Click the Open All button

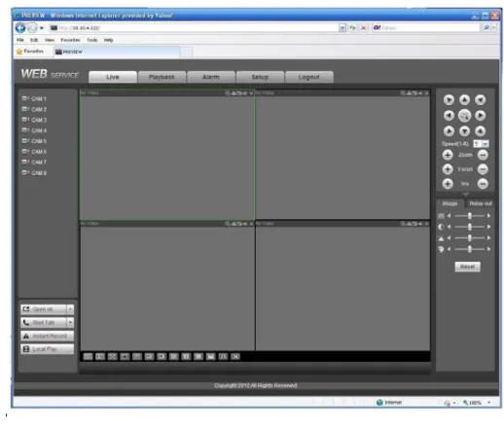44,309
